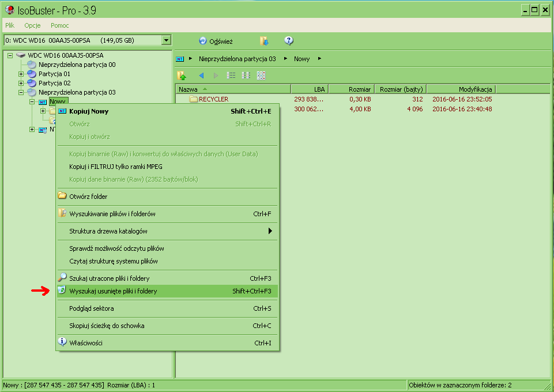Viewport: 554px width, 392px height.
Task: Open the Pomoc menu
Action: tap(60, 25)
